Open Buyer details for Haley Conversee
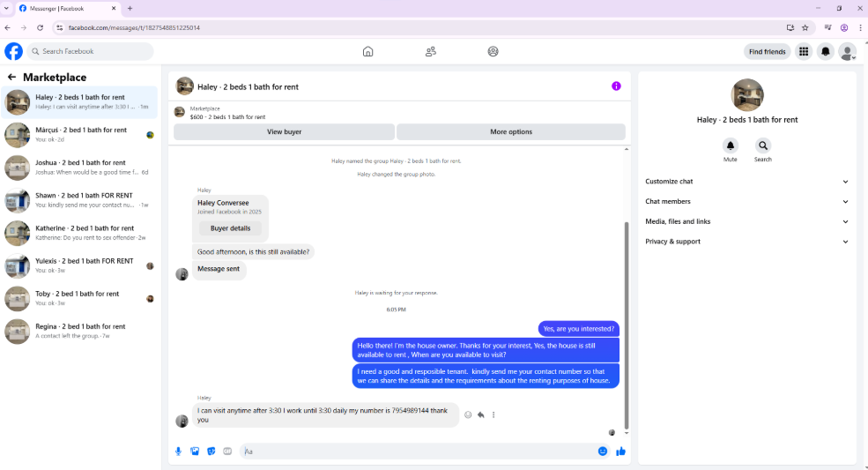Image resolution: width=868 pixels, height=470 pixels. [x=230, y=228]
